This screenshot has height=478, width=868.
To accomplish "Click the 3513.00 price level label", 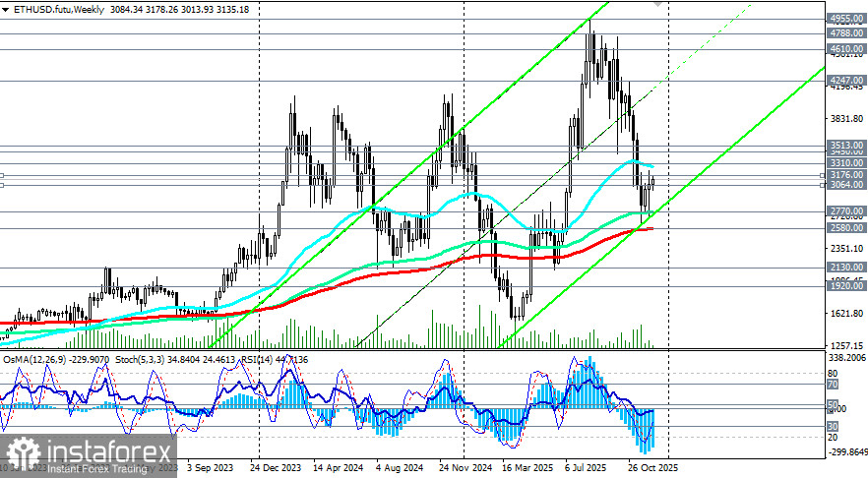I will click(845, 146).
